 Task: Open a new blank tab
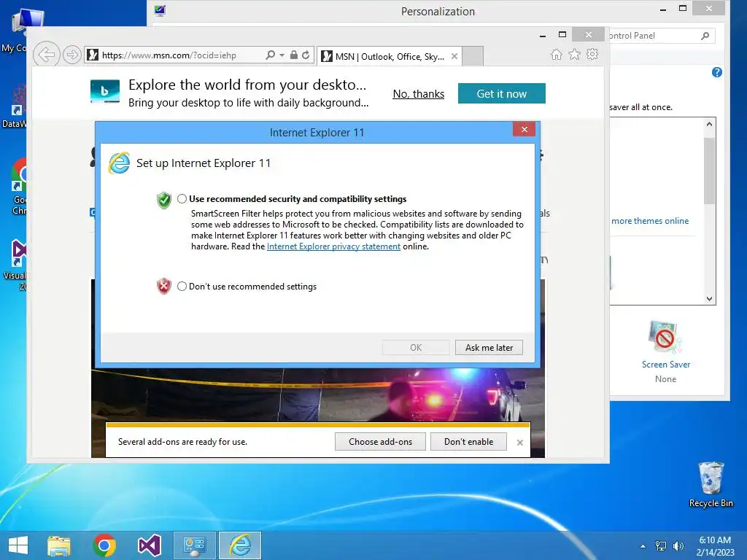pyautogui.click(x=473, y=56)
